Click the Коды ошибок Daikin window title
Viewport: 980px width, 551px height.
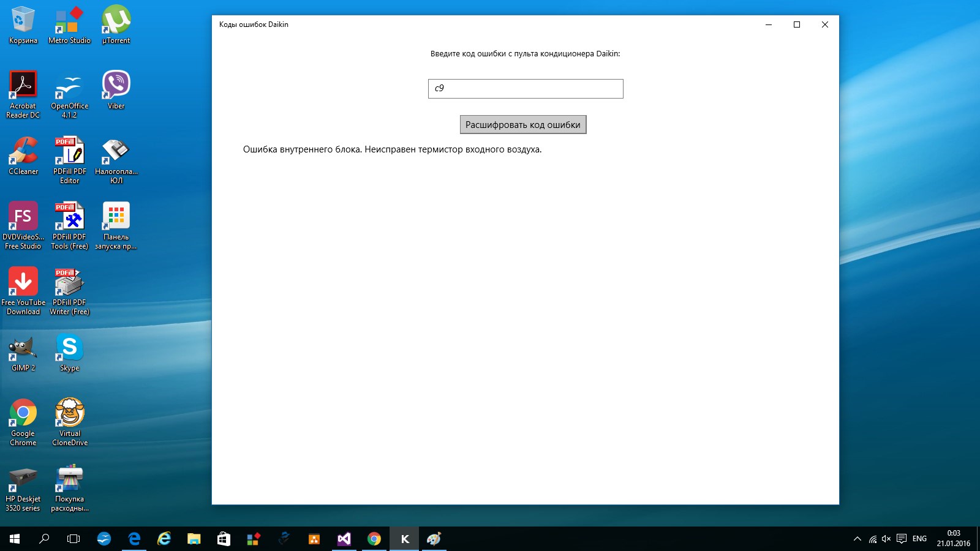[254, 24]
